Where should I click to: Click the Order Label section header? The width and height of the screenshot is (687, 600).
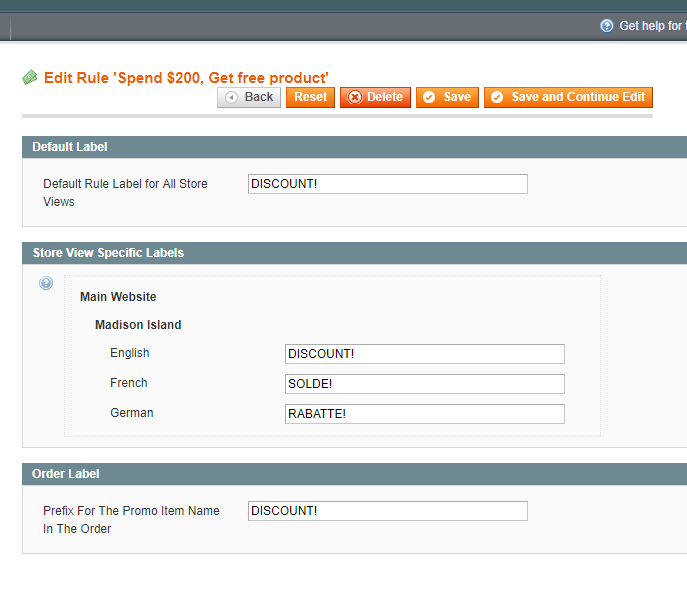66,474
